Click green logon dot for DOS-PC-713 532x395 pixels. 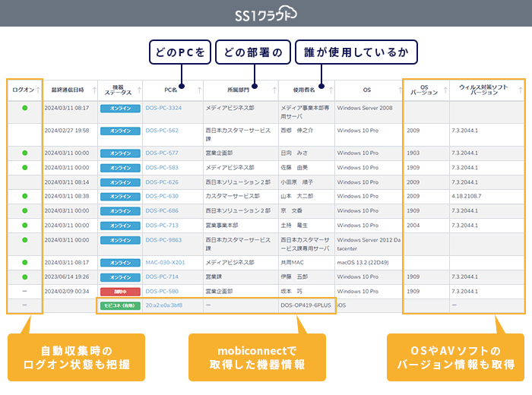25,225
